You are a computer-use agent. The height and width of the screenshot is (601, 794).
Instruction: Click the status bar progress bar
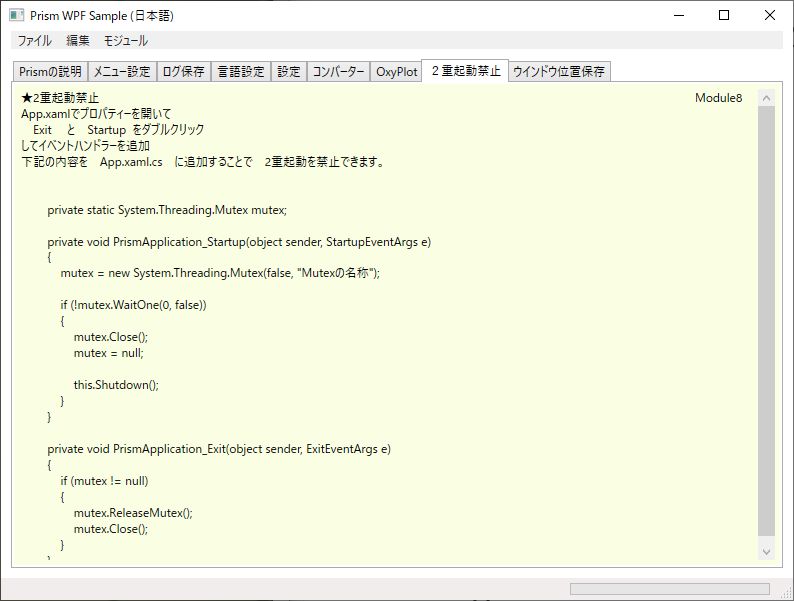[669, 588]
